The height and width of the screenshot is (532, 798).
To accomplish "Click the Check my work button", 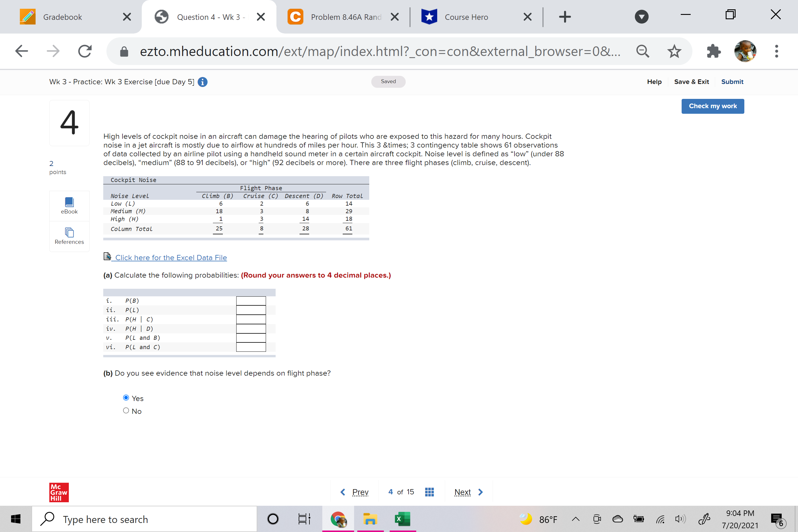I will tap(713, 106).
